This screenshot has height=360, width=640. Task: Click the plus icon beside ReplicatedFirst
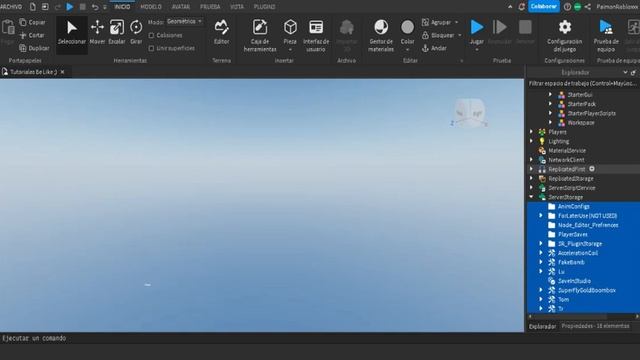coord(592,169)
